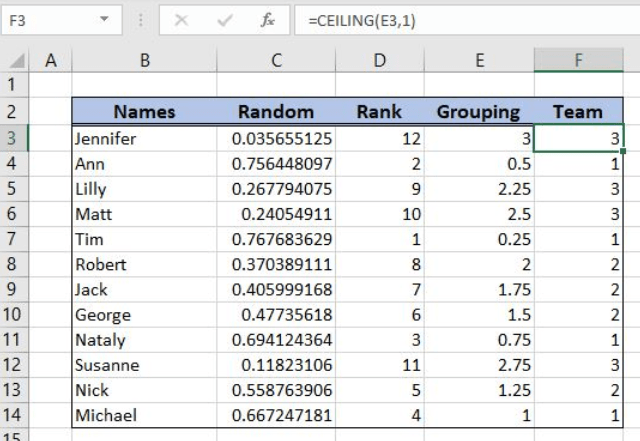The height and width of the screenshot is (441, 640).
Task: Select column F header
Action: click(x=578, y=60)
